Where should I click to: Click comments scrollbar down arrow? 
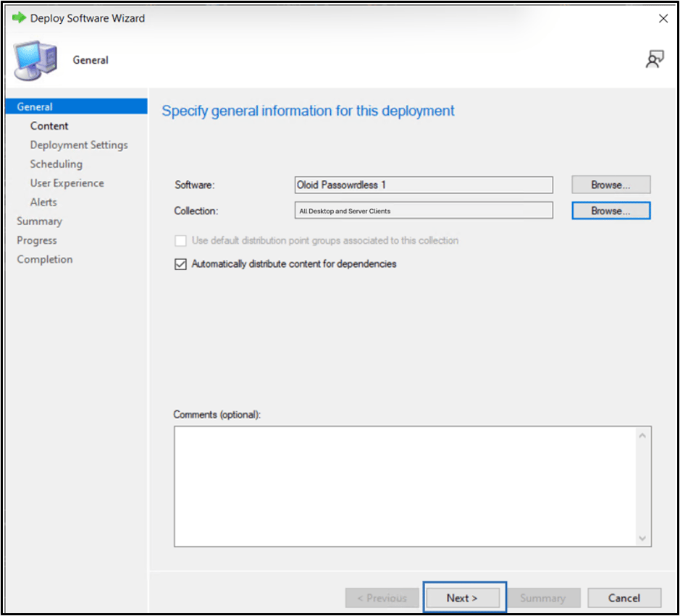tap(642, 538)
